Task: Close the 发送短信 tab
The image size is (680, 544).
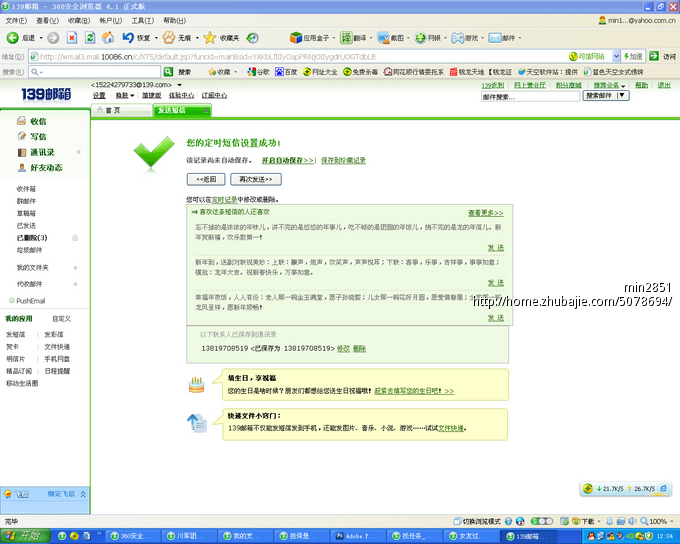Action: click(206, 111)
